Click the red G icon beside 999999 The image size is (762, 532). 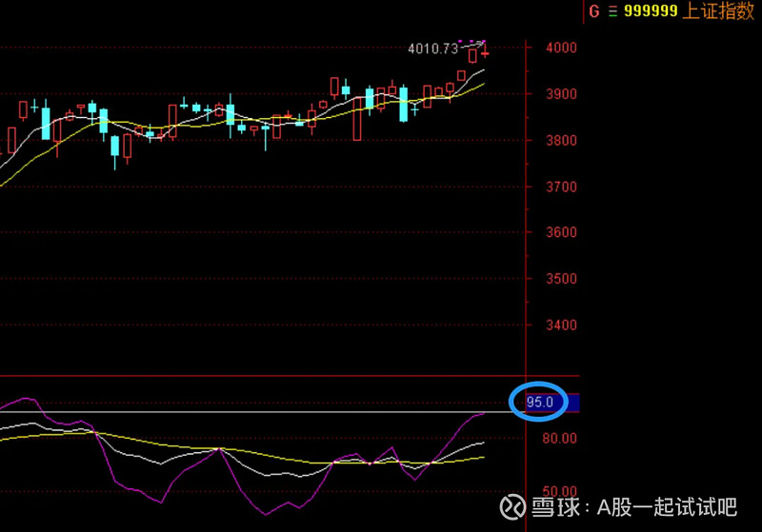click(x=593, y=11)
